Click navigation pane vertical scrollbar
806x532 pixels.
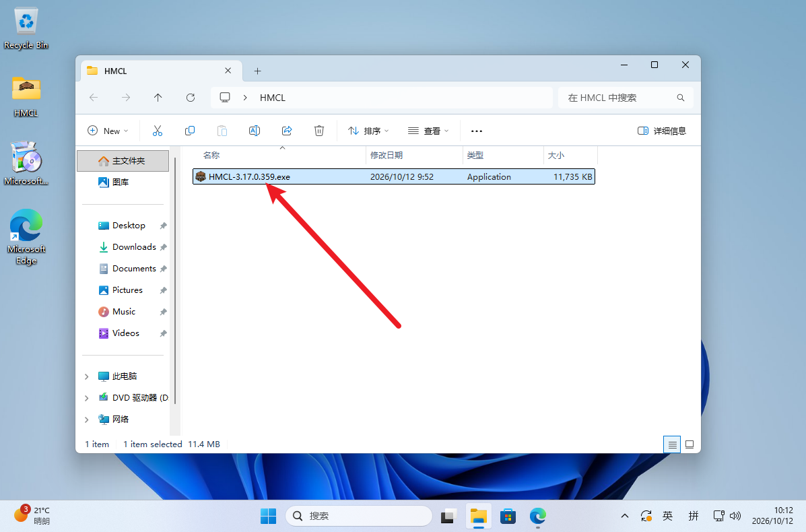point(175,280)
